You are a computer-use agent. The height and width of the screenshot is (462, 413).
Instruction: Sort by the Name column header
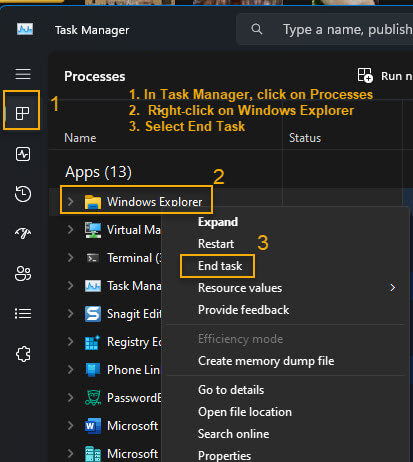point(80,138)
